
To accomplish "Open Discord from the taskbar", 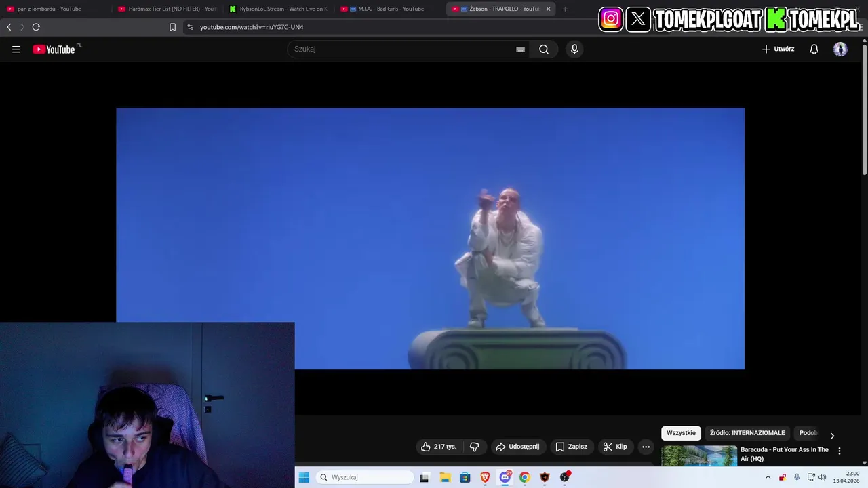I will click(x=505, y=477).
